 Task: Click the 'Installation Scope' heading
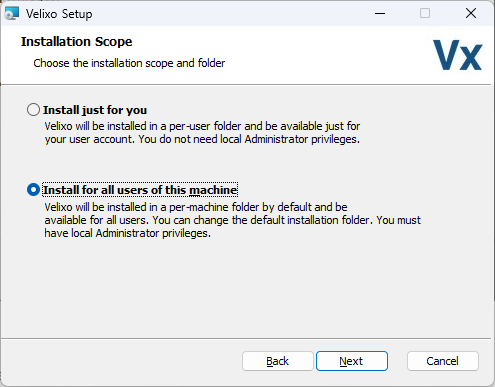click(x=77, y=42)
